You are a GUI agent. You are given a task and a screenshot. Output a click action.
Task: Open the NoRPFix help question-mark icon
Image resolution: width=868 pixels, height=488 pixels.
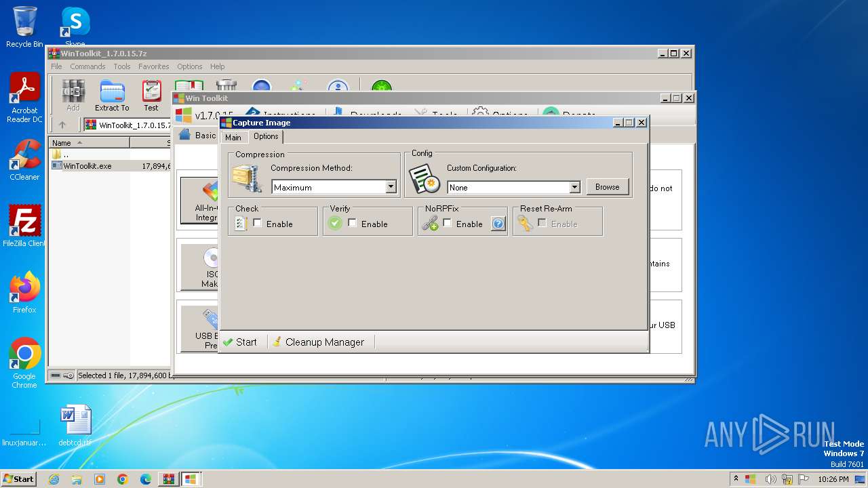(x=498, y=224)
